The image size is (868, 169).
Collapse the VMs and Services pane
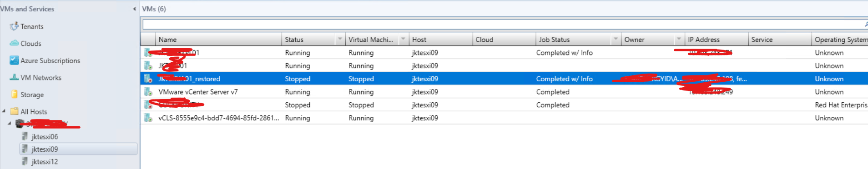[134, 9]
